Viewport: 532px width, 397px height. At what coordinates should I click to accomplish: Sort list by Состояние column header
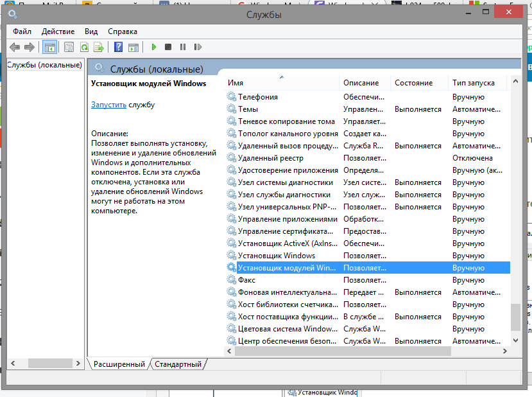[413, 83]
